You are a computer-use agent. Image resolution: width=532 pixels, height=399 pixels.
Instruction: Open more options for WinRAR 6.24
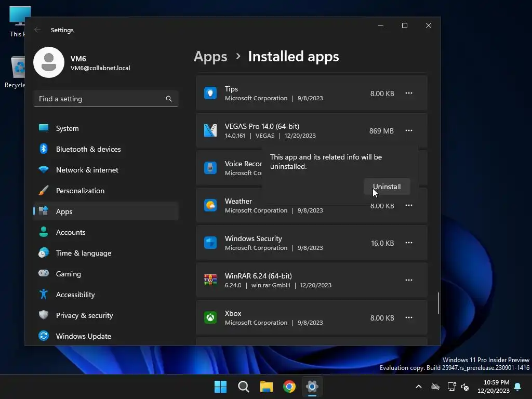click(409, 280)
